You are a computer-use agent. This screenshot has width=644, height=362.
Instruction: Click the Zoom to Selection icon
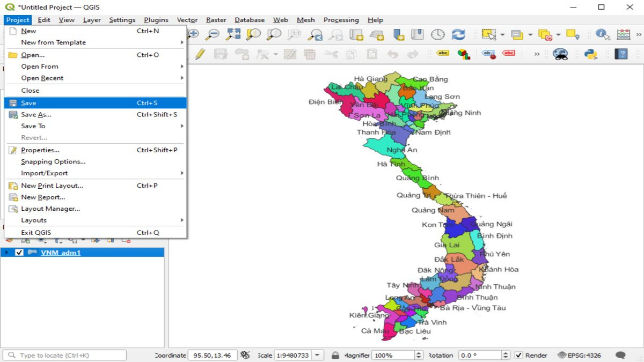coord(253,34)
